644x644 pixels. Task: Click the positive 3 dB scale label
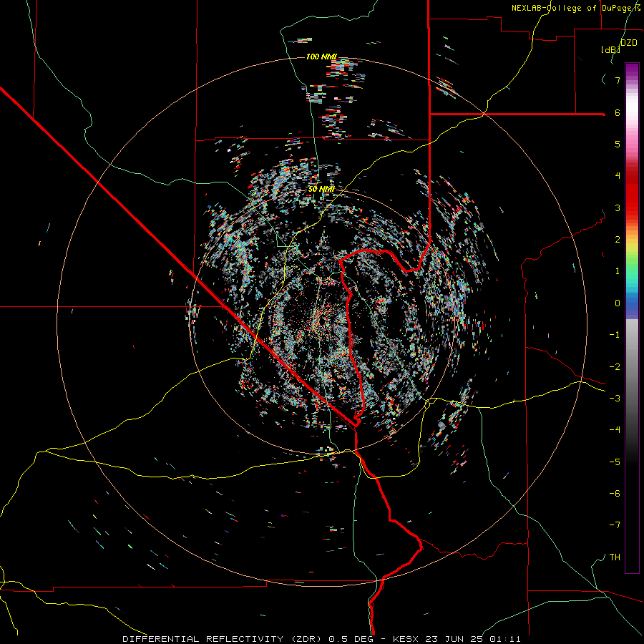618,208
